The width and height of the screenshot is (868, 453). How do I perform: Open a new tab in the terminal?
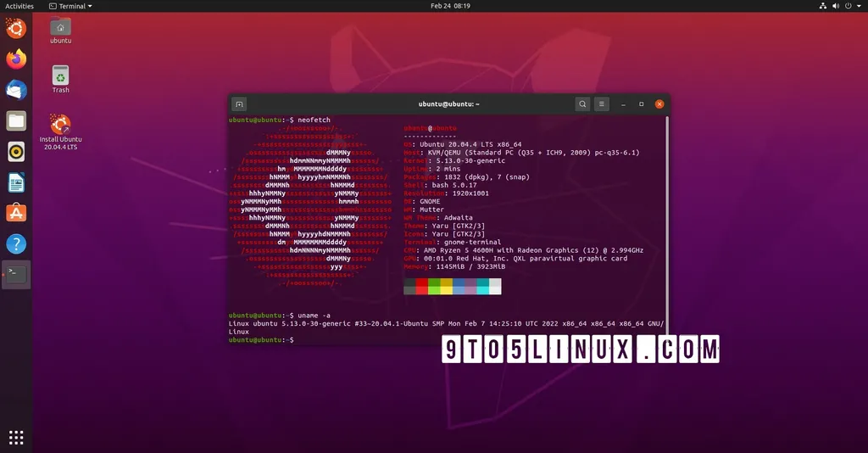click(x=240, y=104)
